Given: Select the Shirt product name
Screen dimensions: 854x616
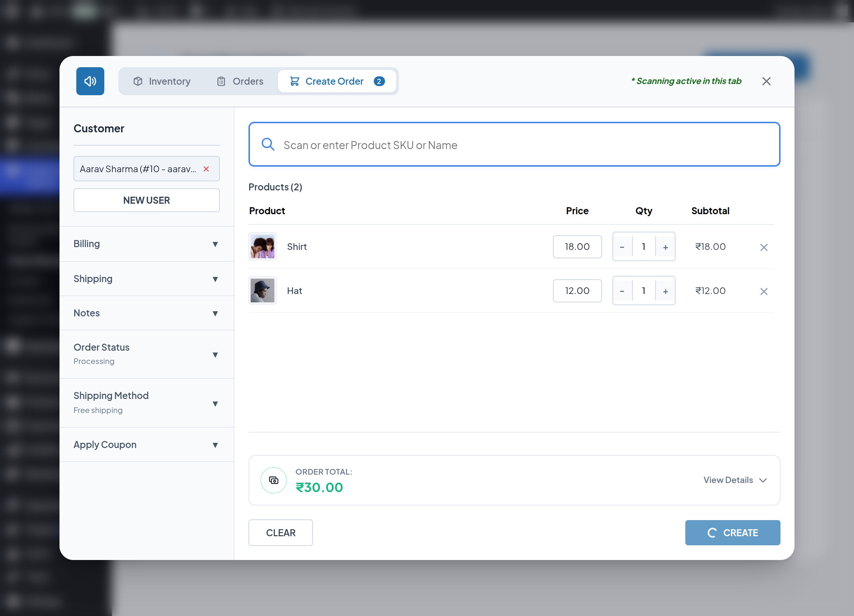Looking at the screenshot, I should [x=297, y=247].
